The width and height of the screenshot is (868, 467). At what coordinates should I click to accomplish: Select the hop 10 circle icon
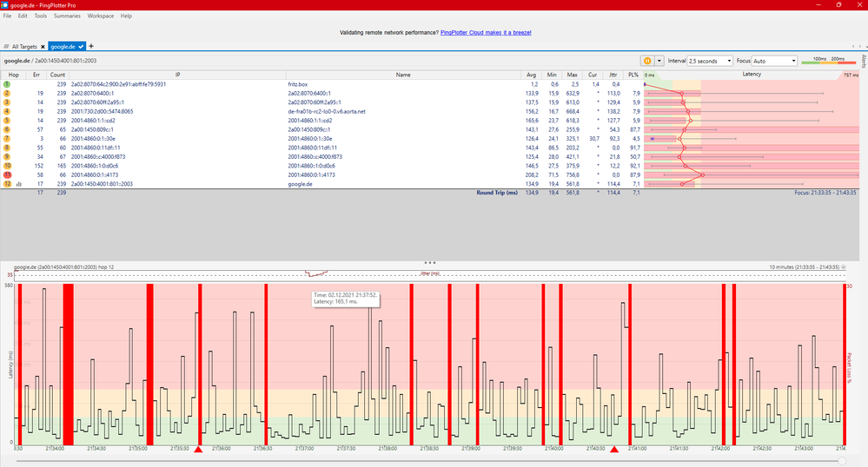(7, 166)
